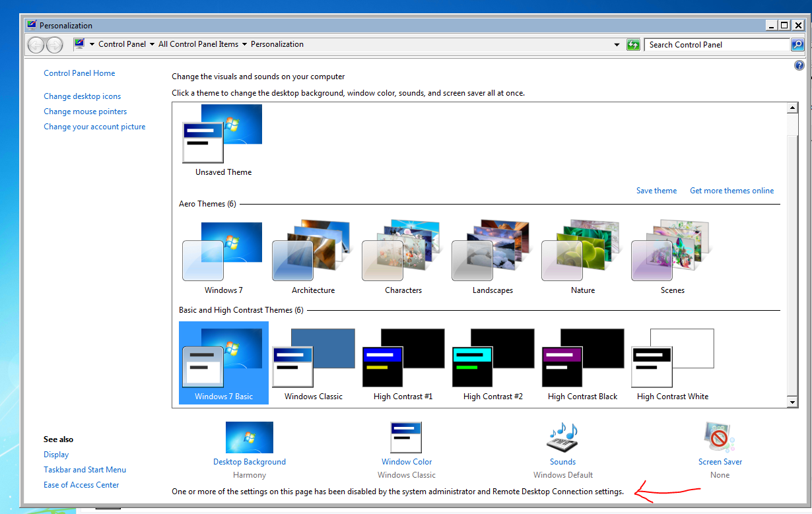Click the Basic and High Contrast Themes heading

(x=241, y=310)
